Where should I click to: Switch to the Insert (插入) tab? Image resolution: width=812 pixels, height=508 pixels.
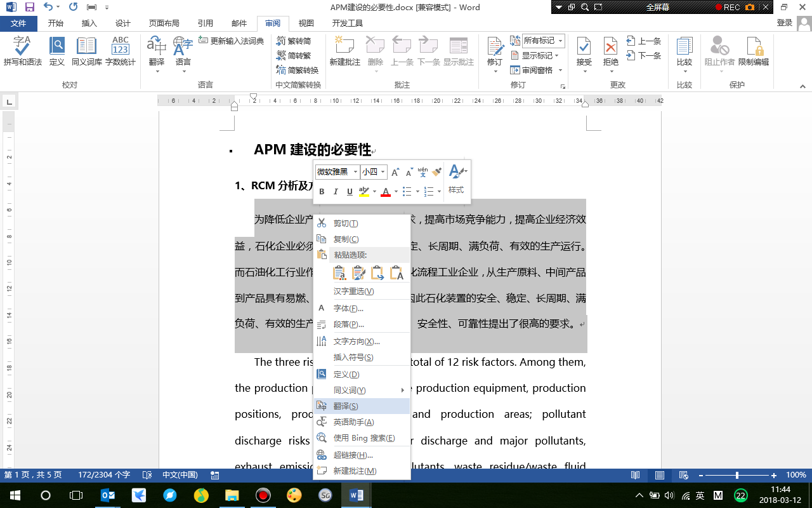click(x=89, y=23)
